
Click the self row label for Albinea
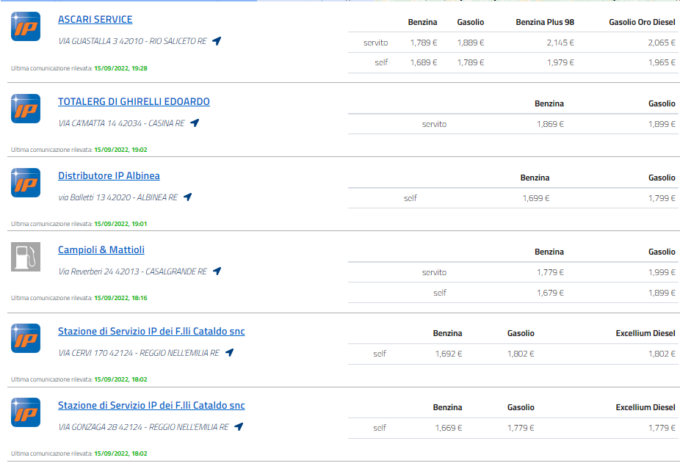[x=410, y=198]
